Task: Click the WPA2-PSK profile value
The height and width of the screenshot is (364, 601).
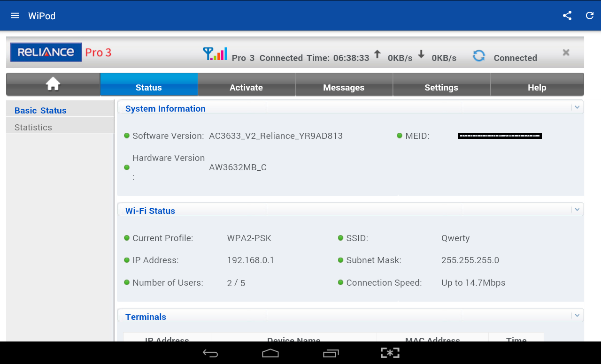Action: click(x=249, y=238)
